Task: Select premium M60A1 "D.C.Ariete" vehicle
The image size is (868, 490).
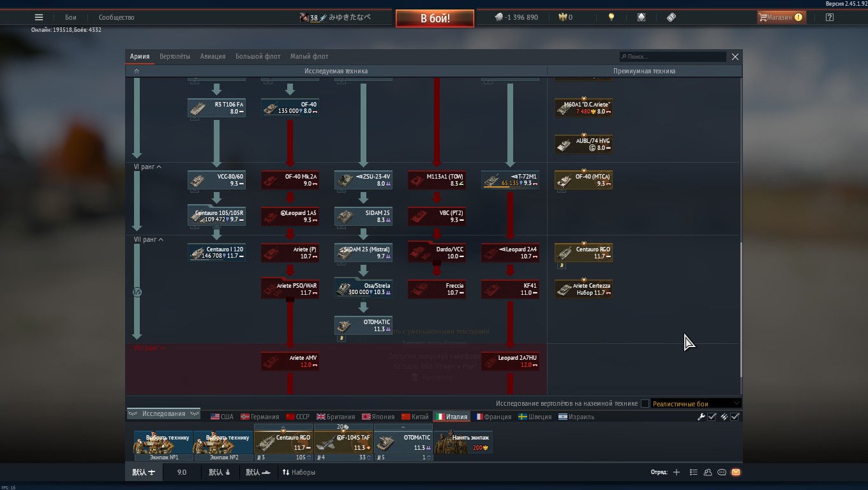Action: pos(583,108)
